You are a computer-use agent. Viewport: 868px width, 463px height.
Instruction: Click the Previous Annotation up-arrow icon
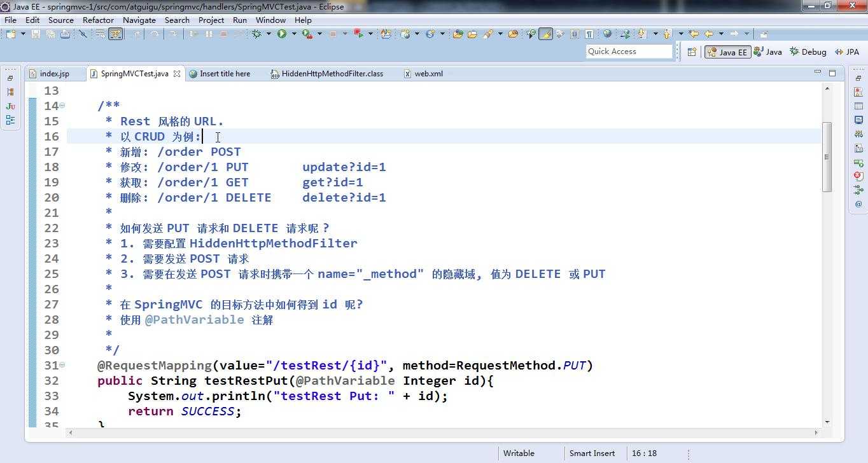(667, 34)
